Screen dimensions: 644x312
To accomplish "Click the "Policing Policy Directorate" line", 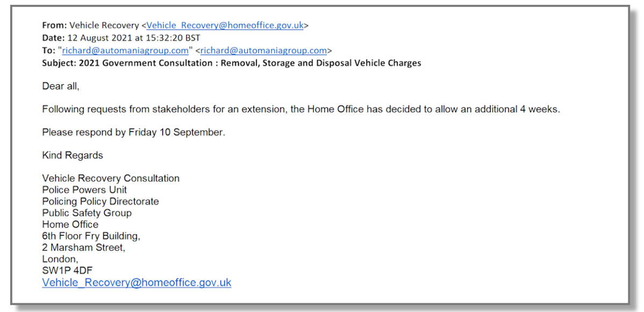I will point(100,202).
